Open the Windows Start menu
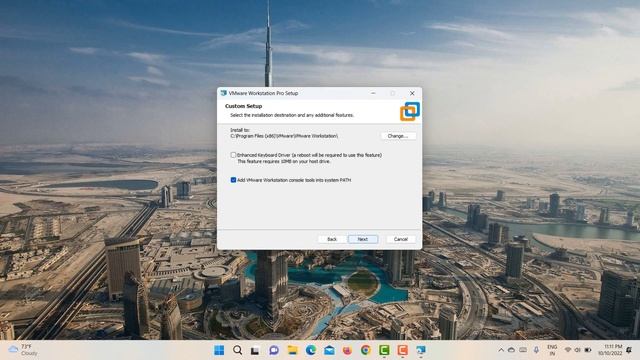This screenshot has width=640, height=360. [x=219, y=350]
